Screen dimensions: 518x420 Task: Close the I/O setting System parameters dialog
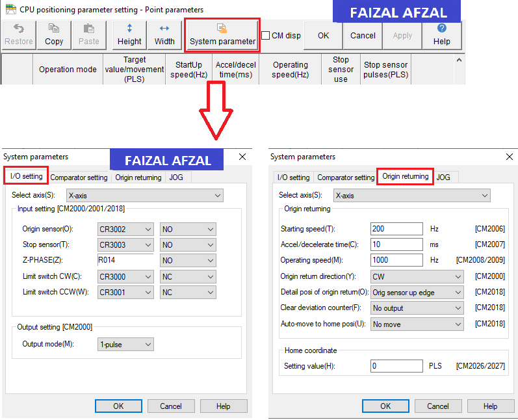coord(242,157)
